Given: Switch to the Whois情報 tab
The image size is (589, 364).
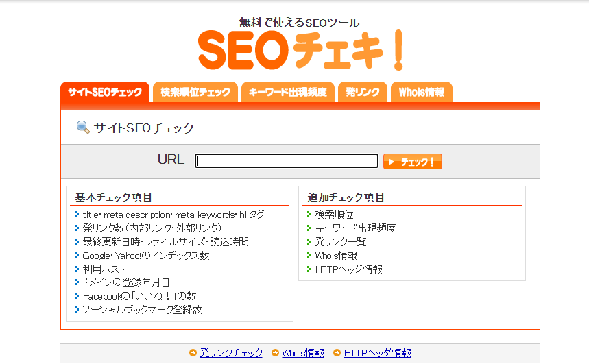Looking at the screenshot, I should (421, 93).
